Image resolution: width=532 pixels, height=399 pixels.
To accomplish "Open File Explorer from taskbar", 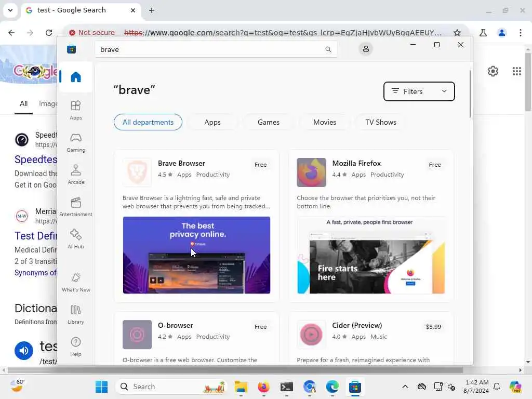I will (241, 387).
